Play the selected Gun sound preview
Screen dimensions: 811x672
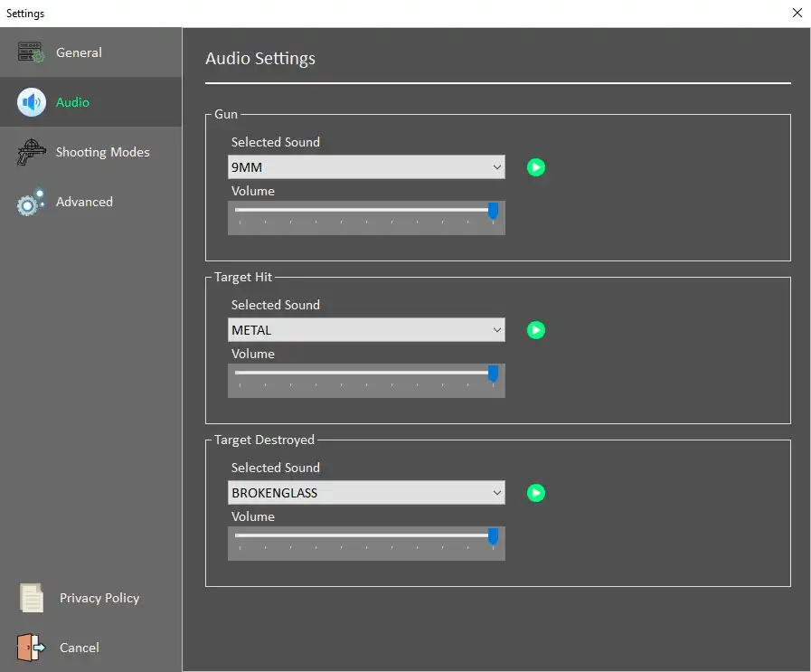pyautogui.click(x=536, y=167)
